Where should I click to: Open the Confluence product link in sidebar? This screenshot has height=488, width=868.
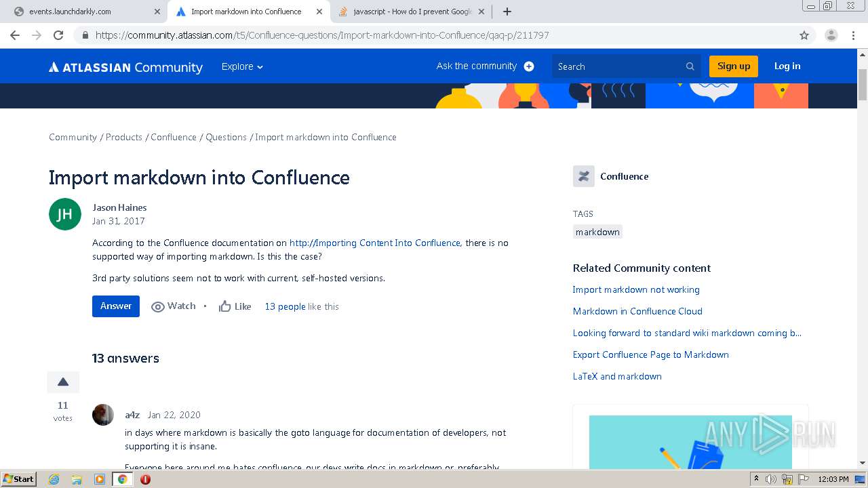pyautogui.click(x=624, y=176)
